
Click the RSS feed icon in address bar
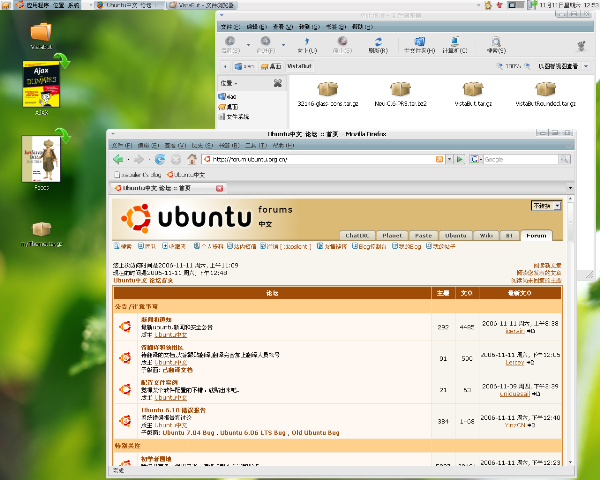(x=439, y=159)
